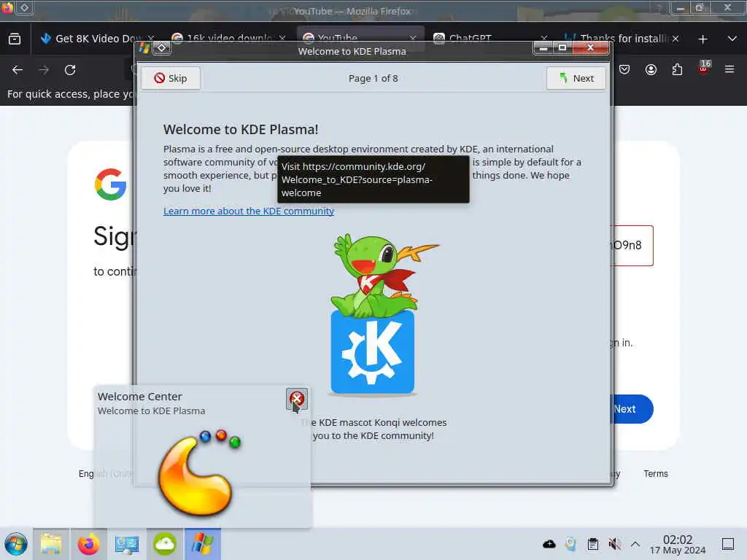747x560 pixels.
Task: Open system settings taskbar icon
Action: (x=127, y=544)
